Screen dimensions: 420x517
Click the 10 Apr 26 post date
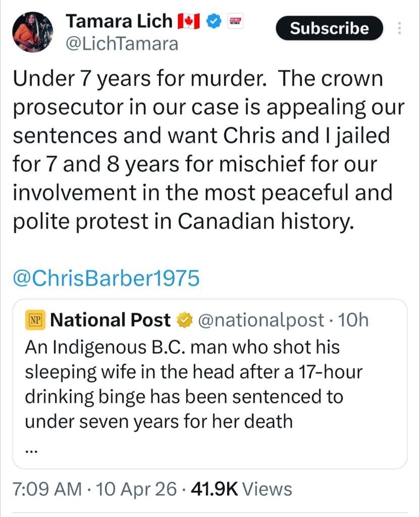tap(137, 489)
